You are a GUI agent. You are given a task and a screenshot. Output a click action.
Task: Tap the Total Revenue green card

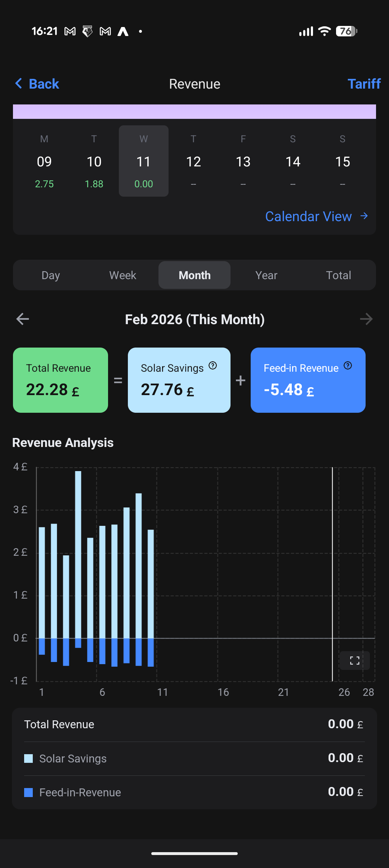click(x=61, y=380)
